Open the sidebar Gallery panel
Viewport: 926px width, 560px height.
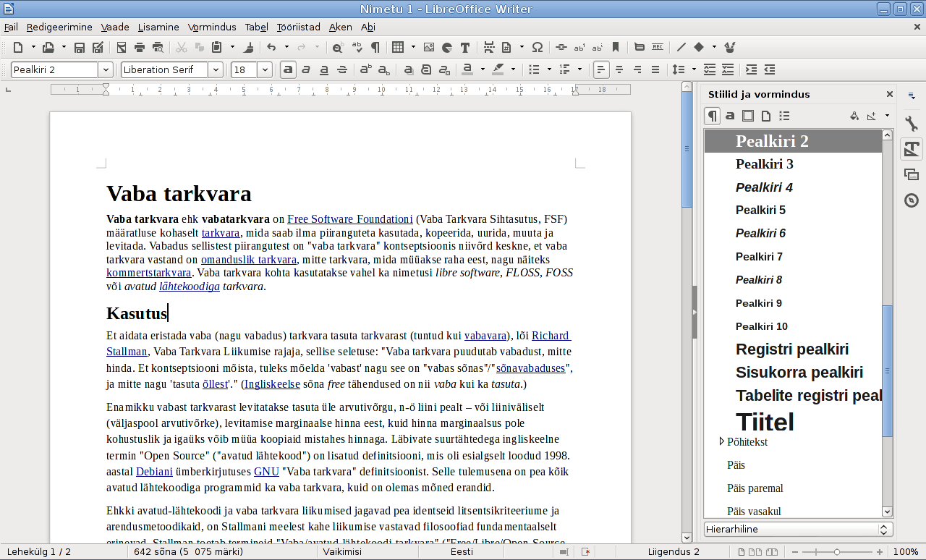point(912,174)
